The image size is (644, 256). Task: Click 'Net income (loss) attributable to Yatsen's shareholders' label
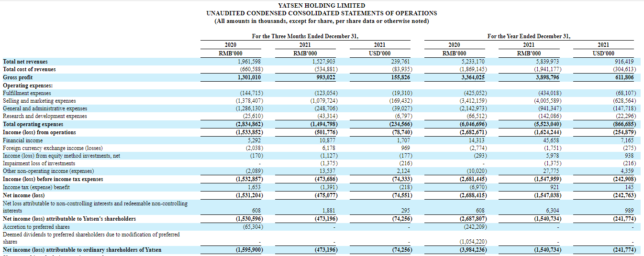pyautogui.click(x=69, y=219)
